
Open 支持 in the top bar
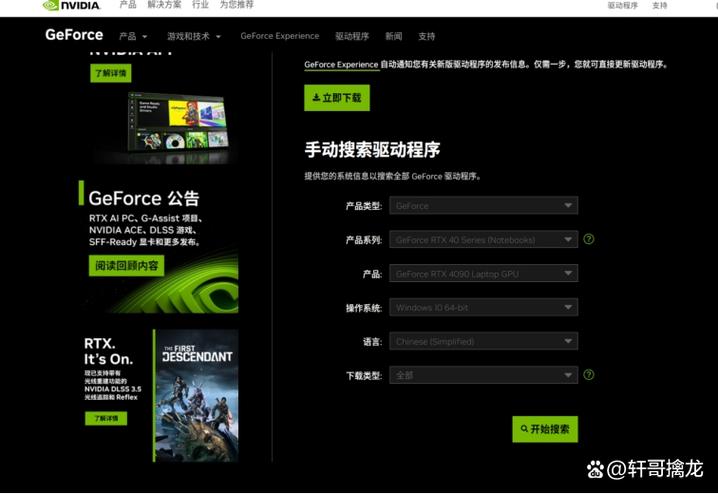pyautogui.click(x=660, y=5)
